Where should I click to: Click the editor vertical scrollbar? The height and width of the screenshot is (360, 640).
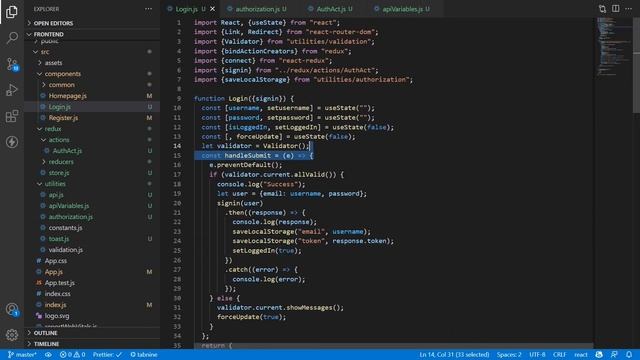pos(636,65)
